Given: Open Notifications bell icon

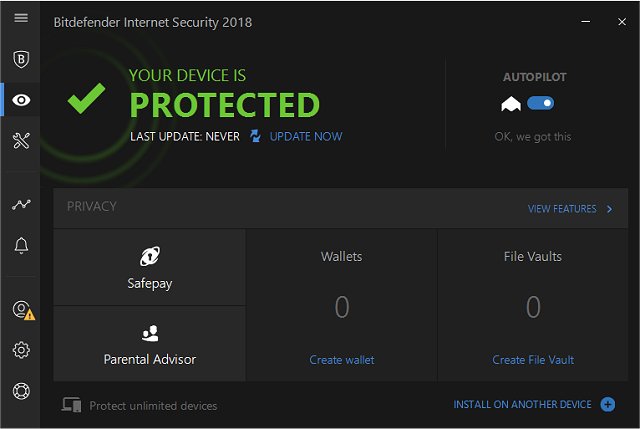Looking at the screenshot, I should click(x=21, y=245).
